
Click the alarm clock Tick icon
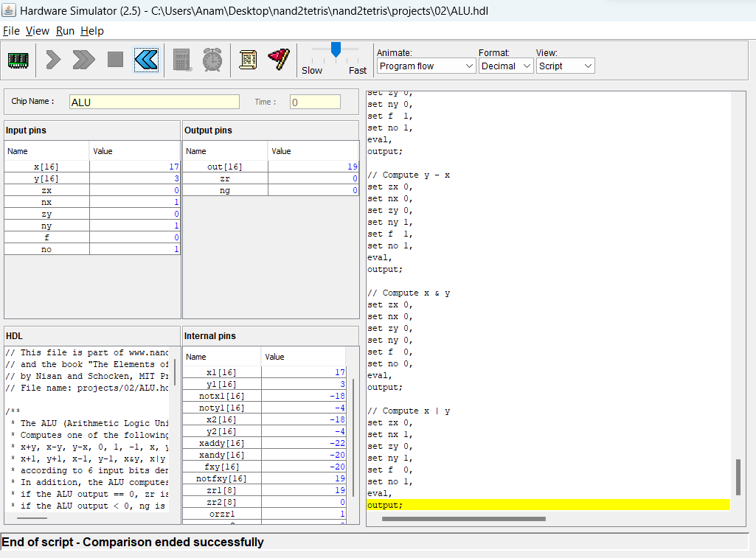212,60
